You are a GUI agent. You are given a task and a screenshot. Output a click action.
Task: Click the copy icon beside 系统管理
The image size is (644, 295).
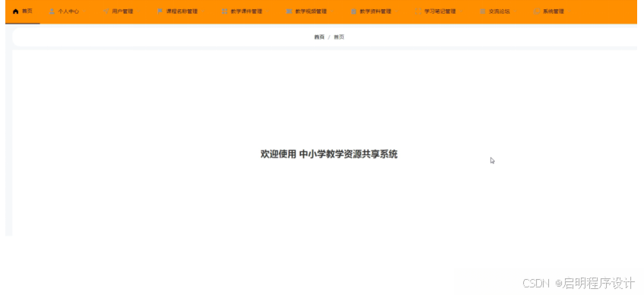coord(537,11)
